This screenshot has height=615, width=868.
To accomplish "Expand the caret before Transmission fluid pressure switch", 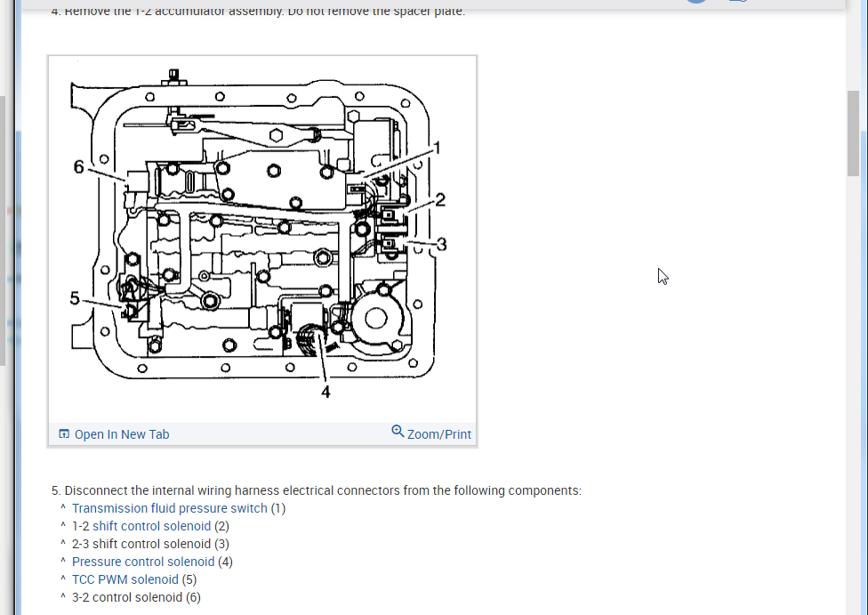I will [x=62, y=507].
